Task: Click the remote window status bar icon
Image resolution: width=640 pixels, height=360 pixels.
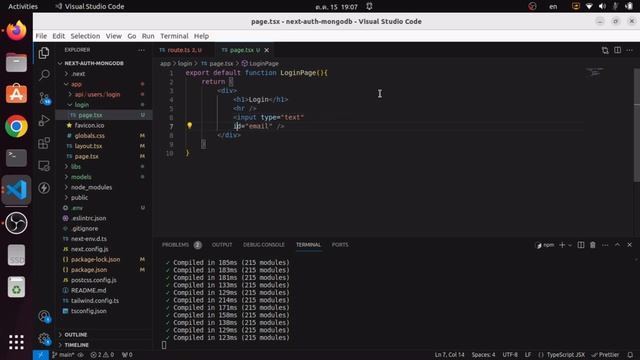Action: coord(40,355)
